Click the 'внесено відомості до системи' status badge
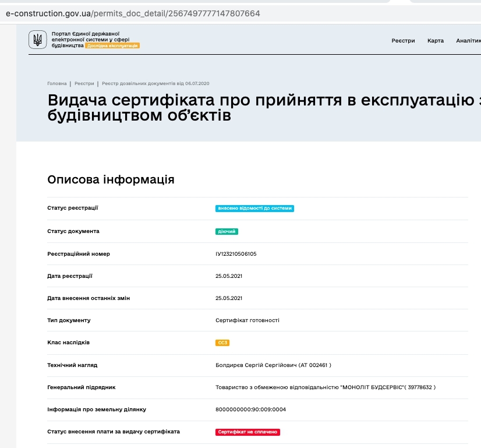 click(x=254, y=209)
